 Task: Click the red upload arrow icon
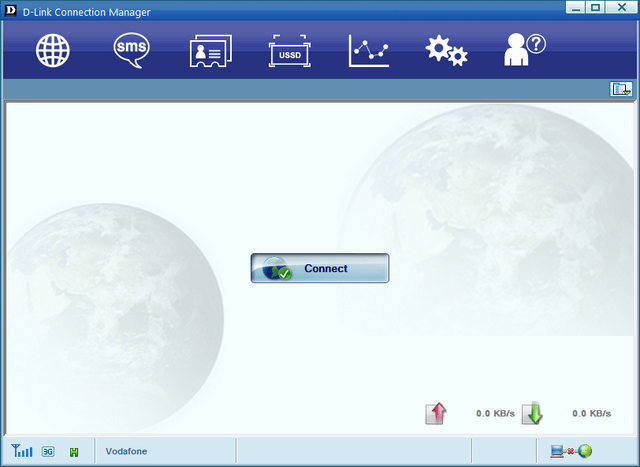pos(436,413)
